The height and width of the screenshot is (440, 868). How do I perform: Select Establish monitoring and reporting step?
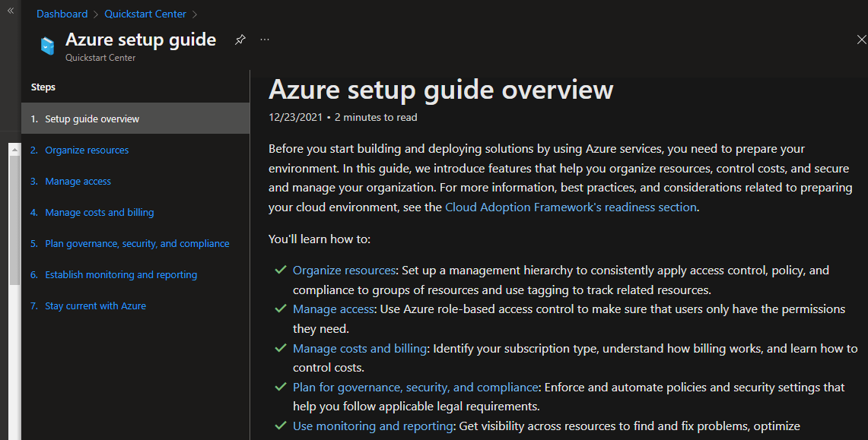121,274
